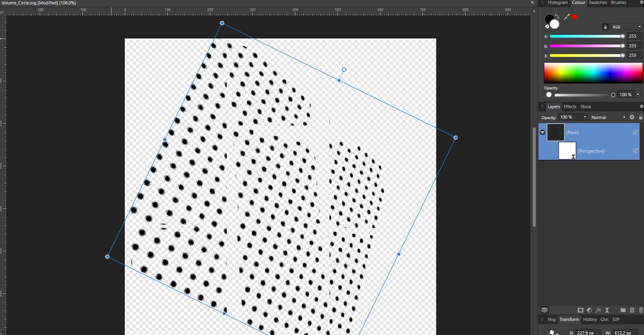Image resolution: width=644 pixels, height=335 pixels.
Task: Switch to the Stock tab
Action: coord(586,107)
